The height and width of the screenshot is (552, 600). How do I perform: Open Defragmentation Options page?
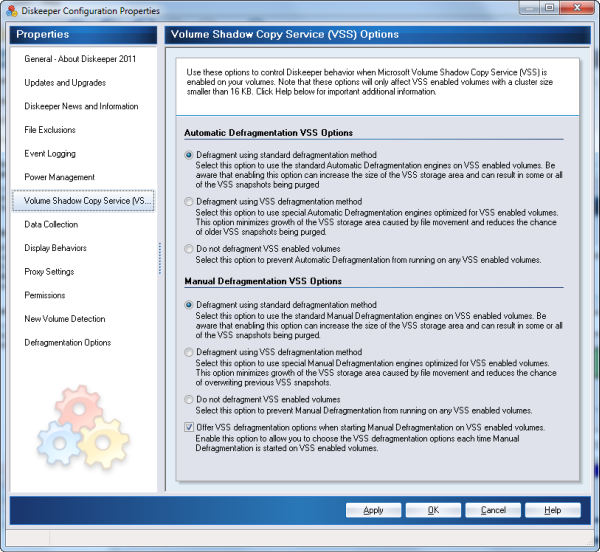[x=67, y=343]
